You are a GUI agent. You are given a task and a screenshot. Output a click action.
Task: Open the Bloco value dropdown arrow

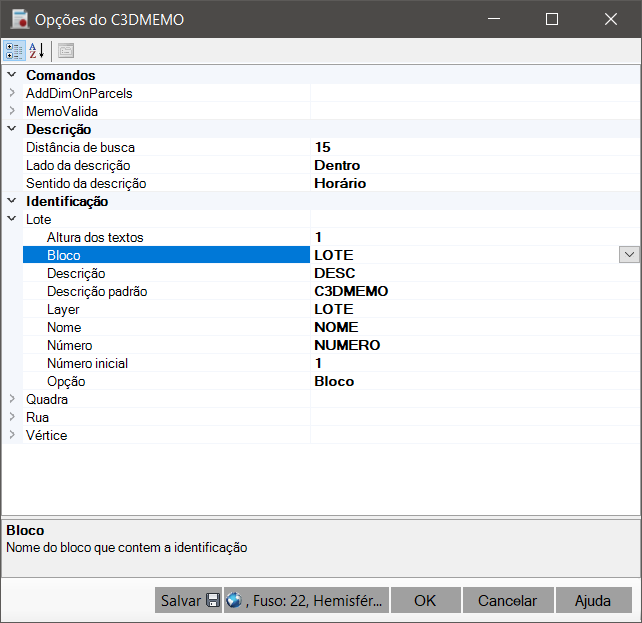(x=629, y=255)
